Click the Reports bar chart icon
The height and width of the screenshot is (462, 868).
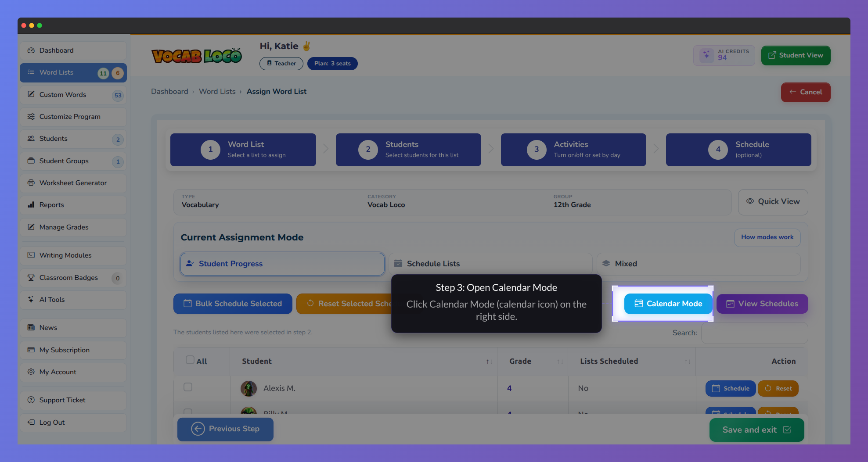point(31,205)
